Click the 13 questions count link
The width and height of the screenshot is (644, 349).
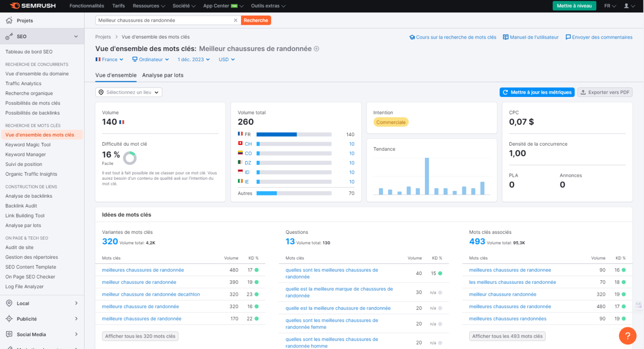tap(290, 241)
